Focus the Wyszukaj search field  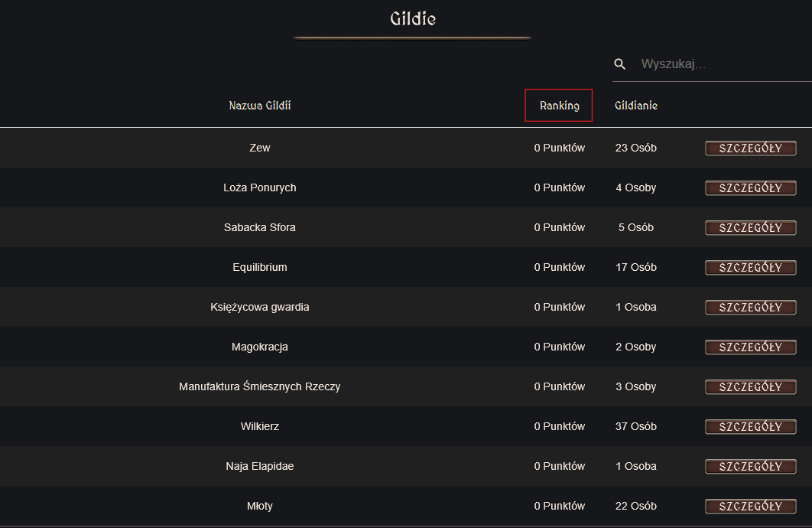pyautogui.click(x=723, y=64)
